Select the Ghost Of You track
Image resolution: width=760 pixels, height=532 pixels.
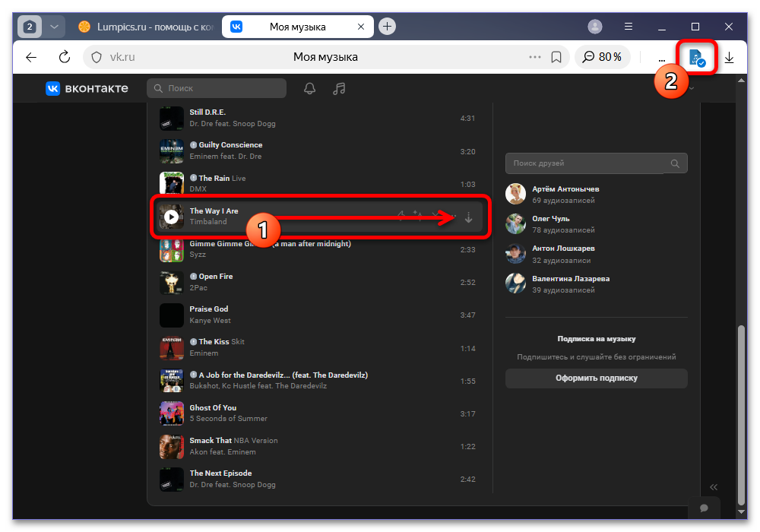pyautogui.click(x=213, y=408)
